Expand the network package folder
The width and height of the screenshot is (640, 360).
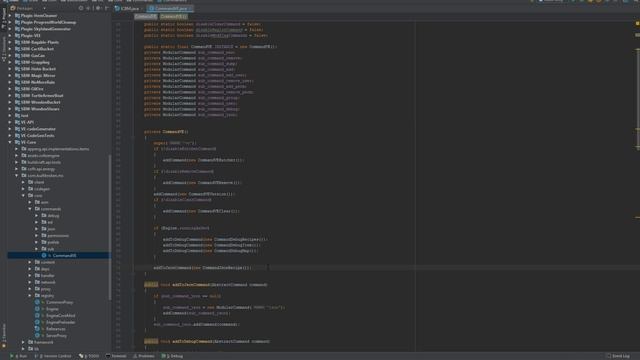[30, 282]
